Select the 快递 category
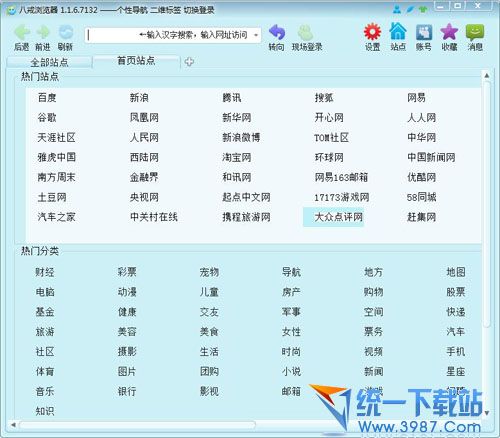Viewport: 500px width, 438px height. pyautogui.click(x=456, y=312)
